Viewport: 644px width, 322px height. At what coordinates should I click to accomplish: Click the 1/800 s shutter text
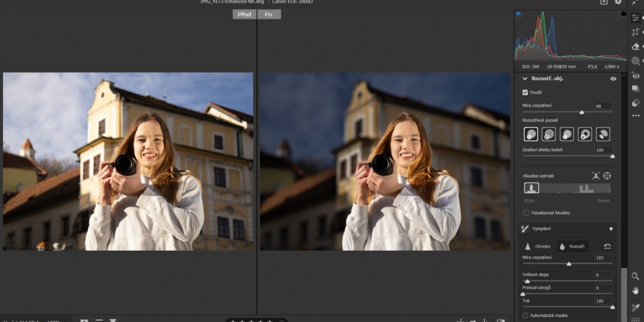point(611,66)
